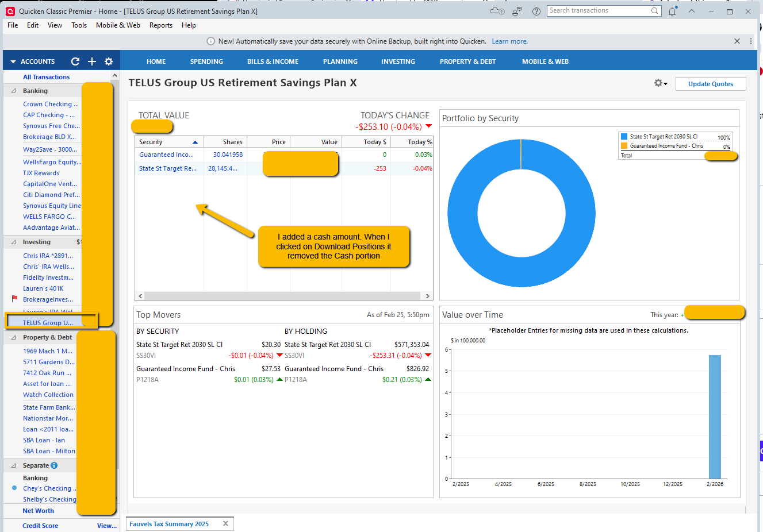Image resolution: width=763 pixels, height=532 pixels.
Task: Open the Reports menu
Action: (160, 25)
